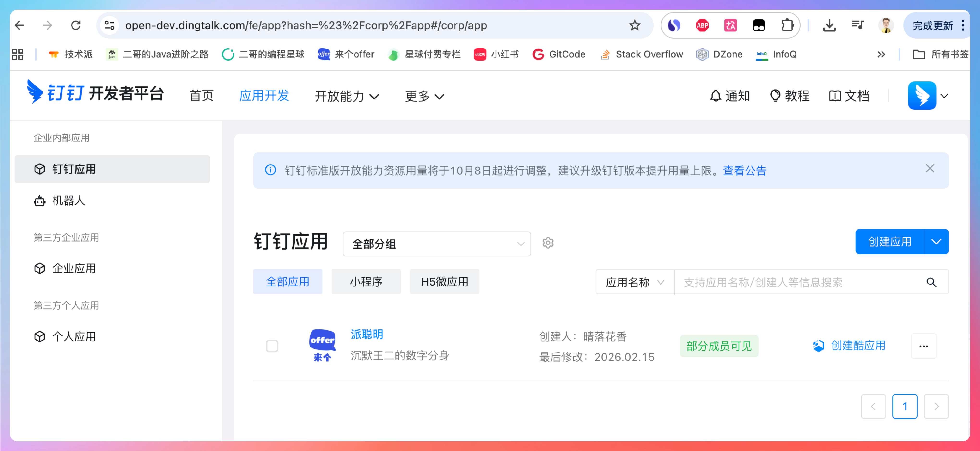Expand the 创建应用 arrow dropdown
The width and height of the screenshot is (980, 451).
[x=936, y=242]
